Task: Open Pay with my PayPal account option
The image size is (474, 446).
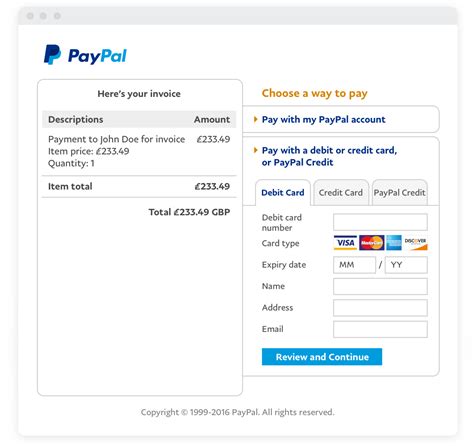Action: pyautogui.click(x=323, y=119)
